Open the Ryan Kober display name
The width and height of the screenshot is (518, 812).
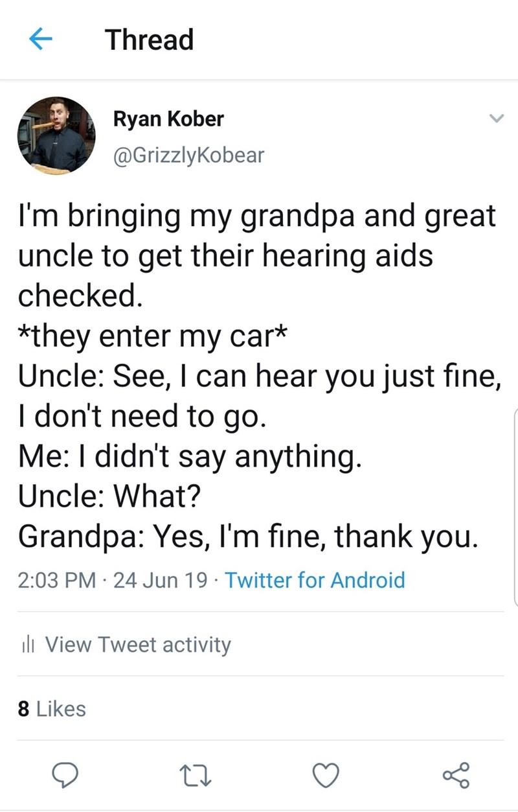coord(168,119)
